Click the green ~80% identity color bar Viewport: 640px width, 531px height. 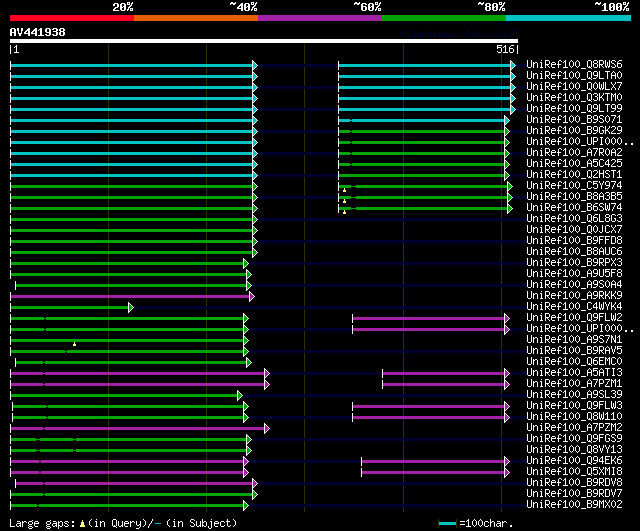(x=444, y=18)
